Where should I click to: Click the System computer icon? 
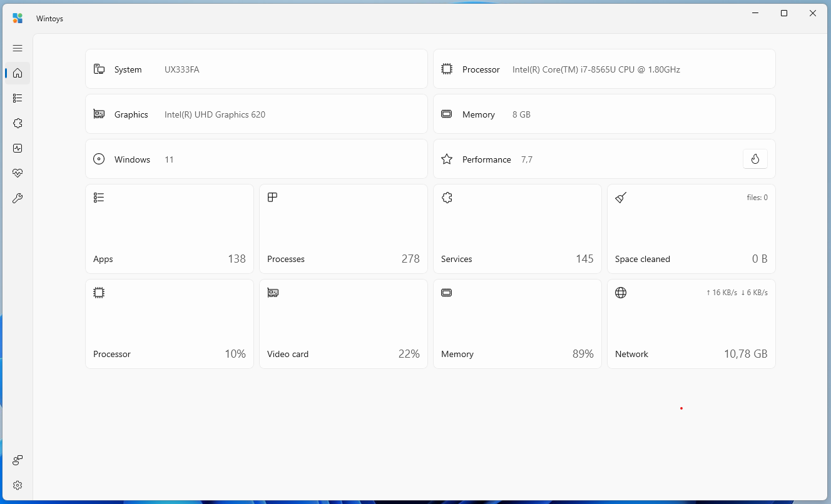click(99, 69)
